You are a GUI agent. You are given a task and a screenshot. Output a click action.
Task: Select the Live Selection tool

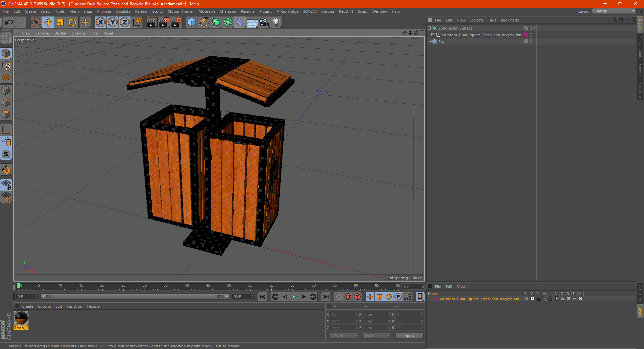[x=36, y=22]
